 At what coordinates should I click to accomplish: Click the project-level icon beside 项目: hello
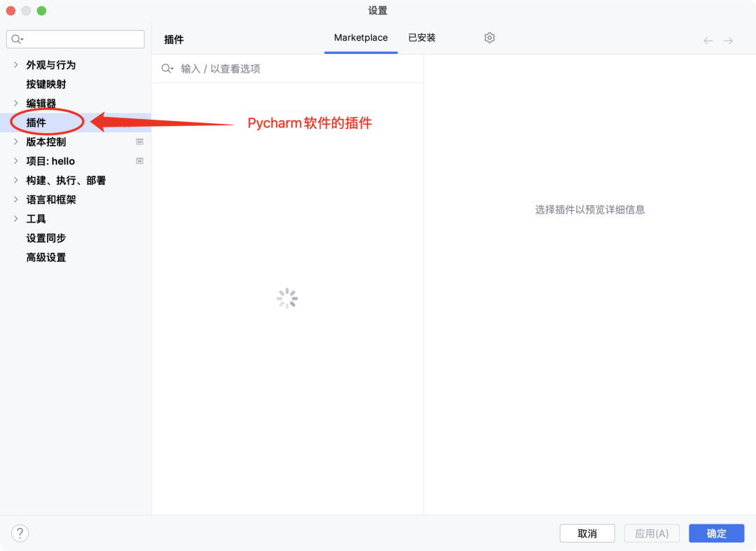click(x=139, y=160)
